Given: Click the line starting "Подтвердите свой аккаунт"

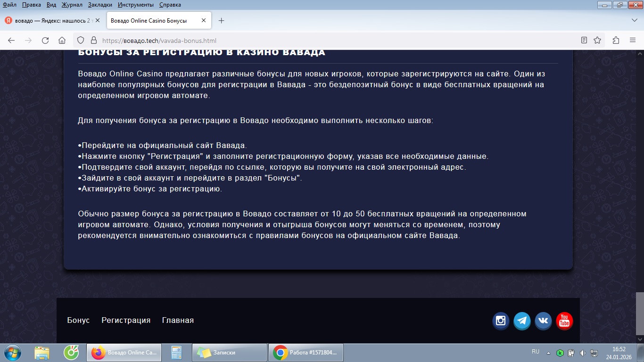Looking at the screenshot, I should pos(272,167).
